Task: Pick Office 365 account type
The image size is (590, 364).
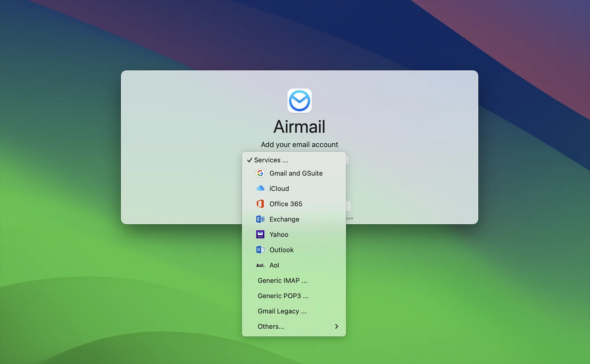Action: click(x=294, y=204)
